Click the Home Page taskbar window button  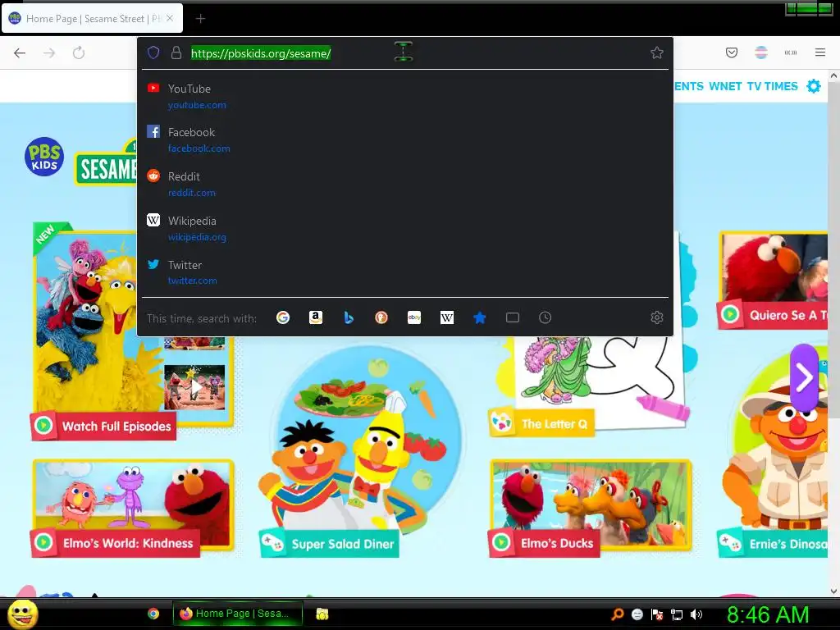tap(237, 614)
